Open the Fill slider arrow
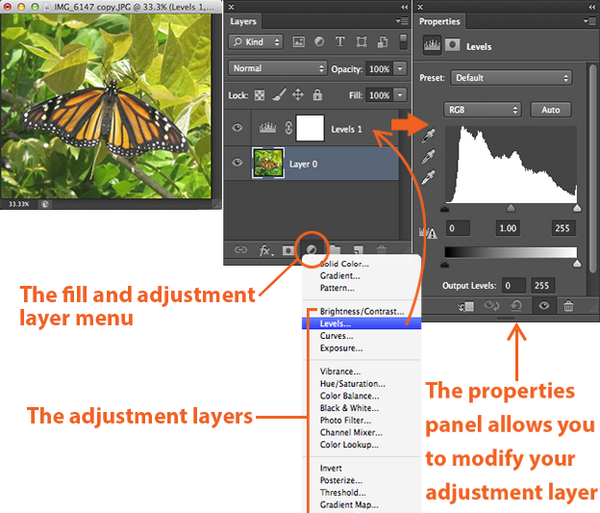 click(400, 95)
